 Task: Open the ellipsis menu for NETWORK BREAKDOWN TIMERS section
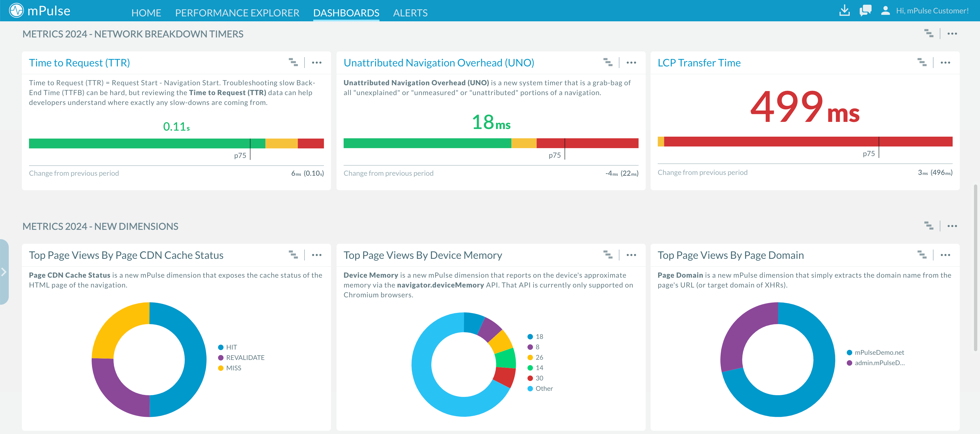[x=952, y=33]
